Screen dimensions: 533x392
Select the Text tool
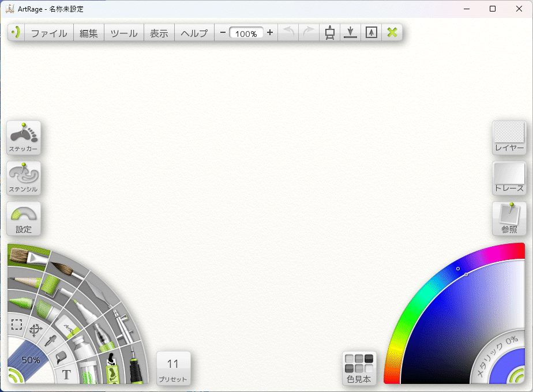point(66,375)
